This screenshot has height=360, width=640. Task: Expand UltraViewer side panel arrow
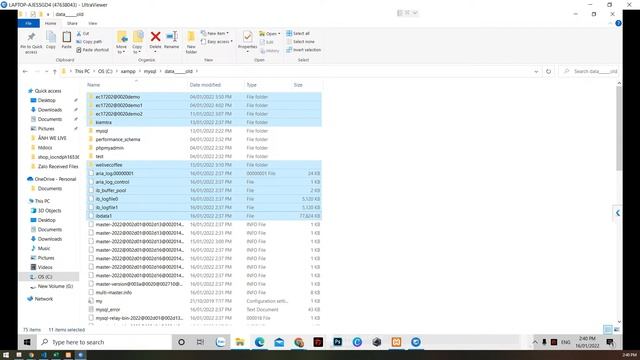(x=618, y=213)
